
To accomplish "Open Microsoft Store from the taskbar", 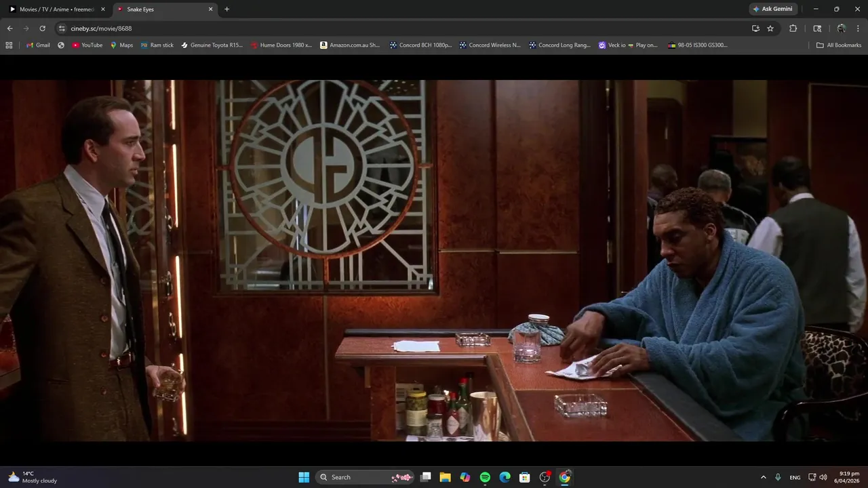I will 524,477.
